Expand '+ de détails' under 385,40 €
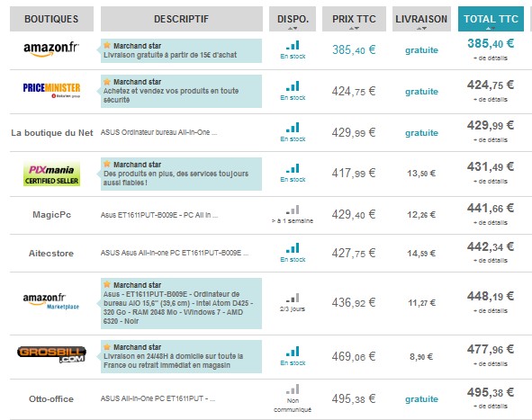This screenshot has height=420, width=532. [491, 58]
